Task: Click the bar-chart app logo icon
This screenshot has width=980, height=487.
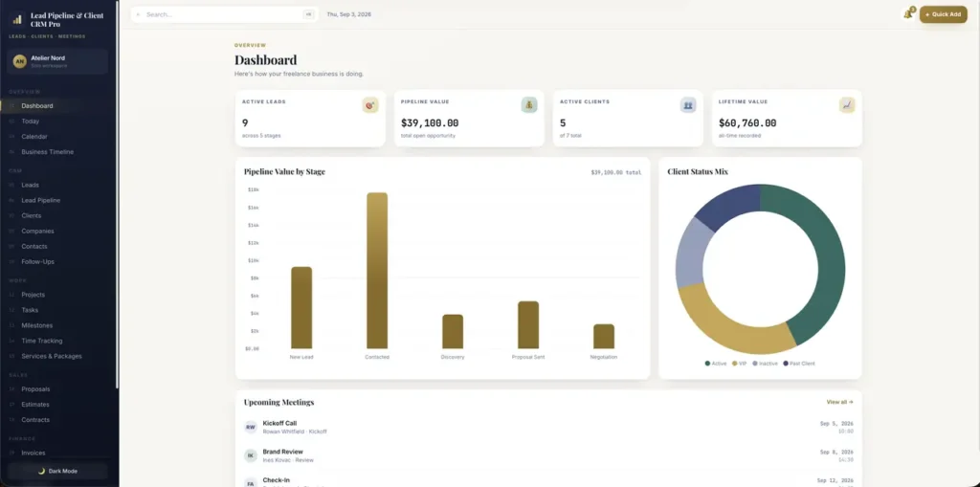Action: [17, 19]
